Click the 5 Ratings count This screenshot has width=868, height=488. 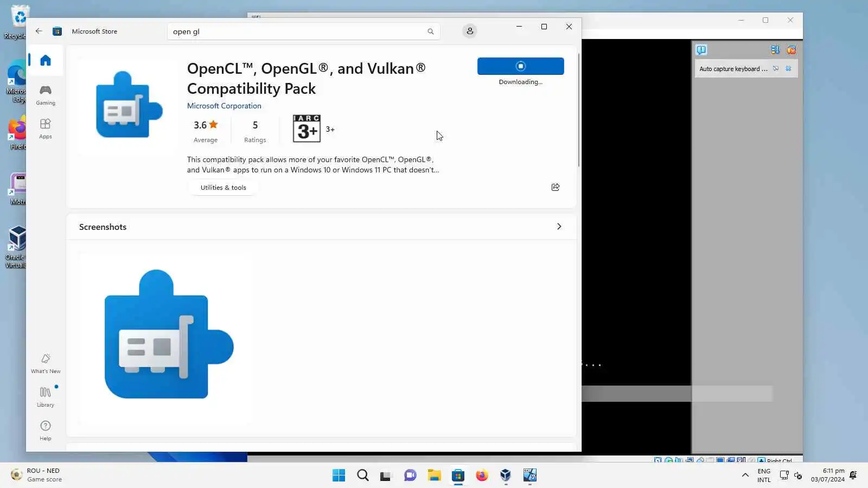tap(255, 131)
